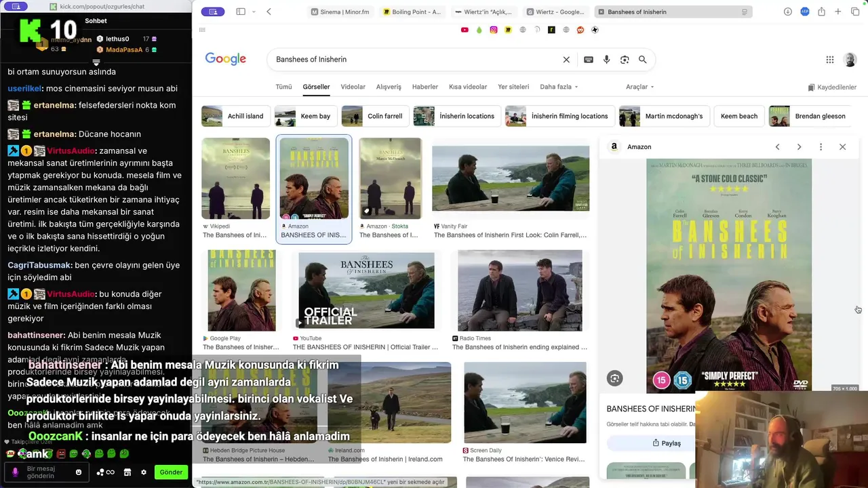This screenshot has height=488, width=868.
Task: Open the Vikipedi poster thumbnail
Action: [235, 178]
